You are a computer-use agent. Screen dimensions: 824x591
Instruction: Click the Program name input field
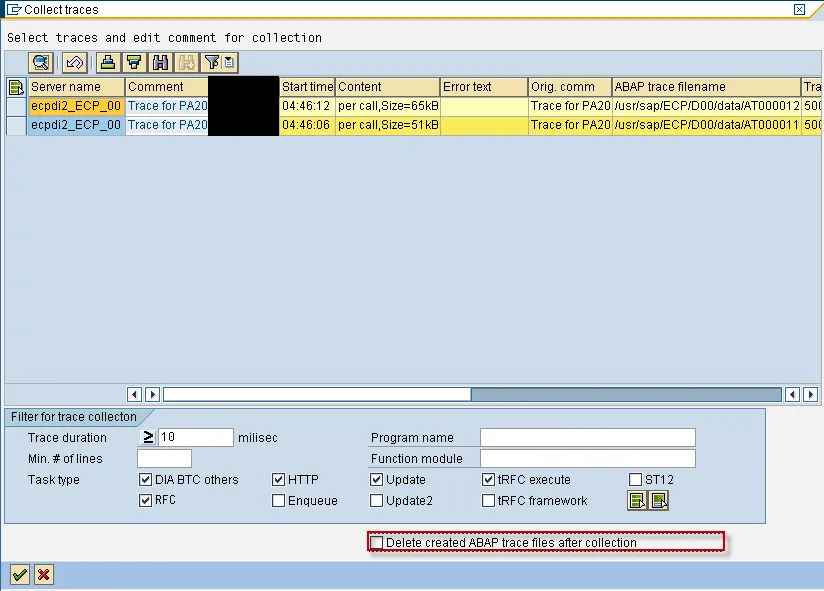point(585,437)
